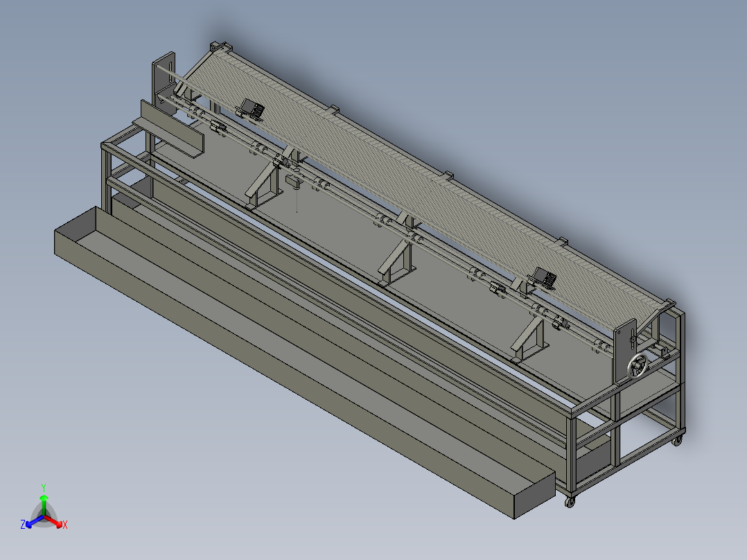The width and height of the screenshot is (747, 560).
Task: Click the red X axis of orientation triad
Action: click(56, 523)
